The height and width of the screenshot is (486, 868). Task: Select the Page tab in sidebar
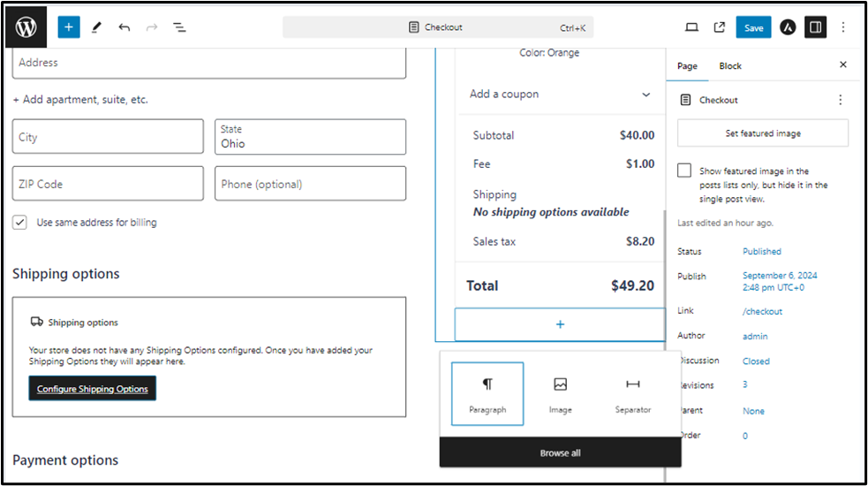pyautogui.click(x=687, y=66)
